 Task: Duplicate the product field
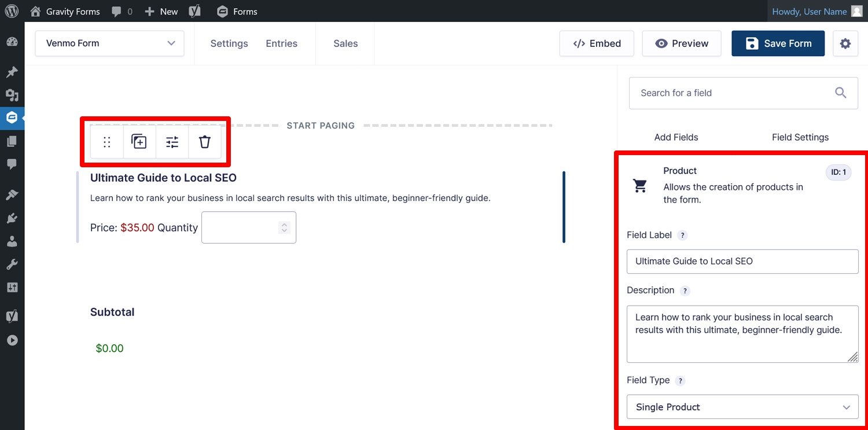tap(139, 142)
